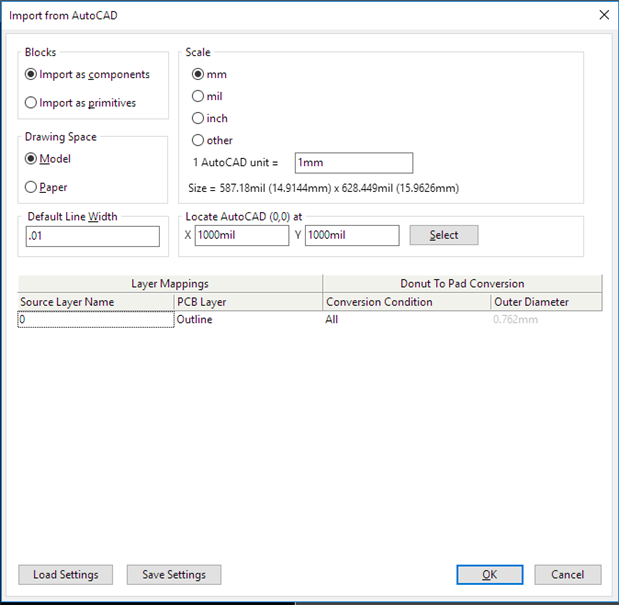Viewport: 619px width, 605px height.
Task: Set scale to mil
Action: 207,96
